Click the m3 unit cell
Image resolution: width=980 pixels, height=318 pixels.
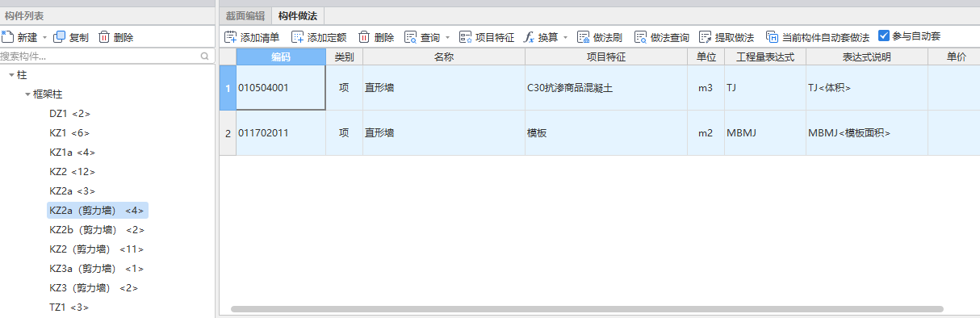(706, 87)
